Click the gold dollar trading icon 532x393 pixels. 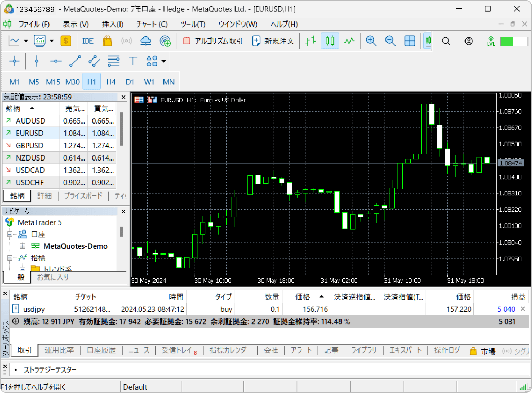click(x=66, y=41)
